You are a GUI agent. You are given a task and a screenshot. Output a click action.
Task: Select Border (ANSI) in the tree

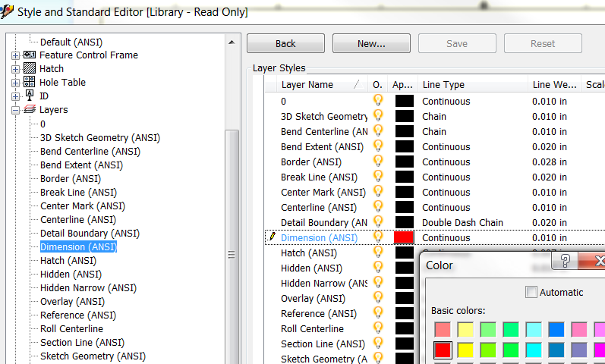(x=71, y=178)
